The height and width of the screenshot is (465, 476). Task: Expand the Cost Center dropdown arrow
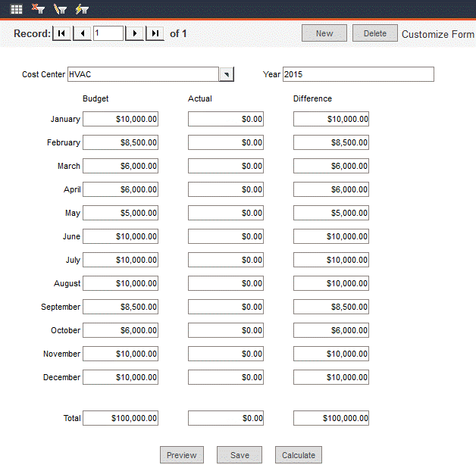[227, 74]
